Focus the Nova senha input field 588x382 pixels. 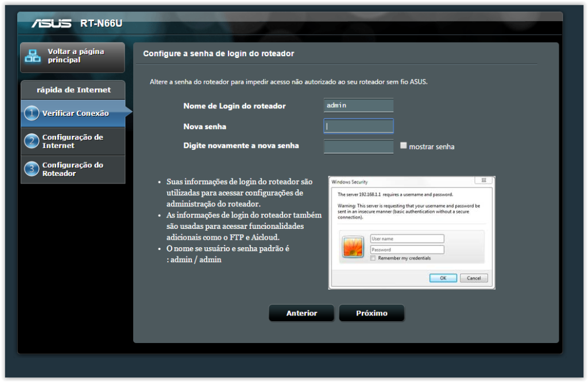click(x=358, y=126)
